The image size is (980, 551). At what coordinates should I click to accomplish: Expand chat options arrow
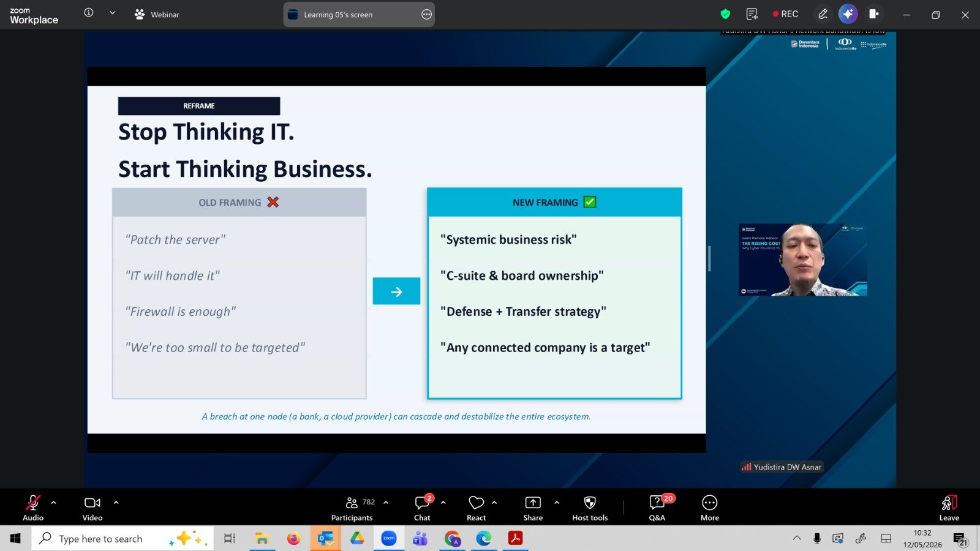click(x=443, y=503)
